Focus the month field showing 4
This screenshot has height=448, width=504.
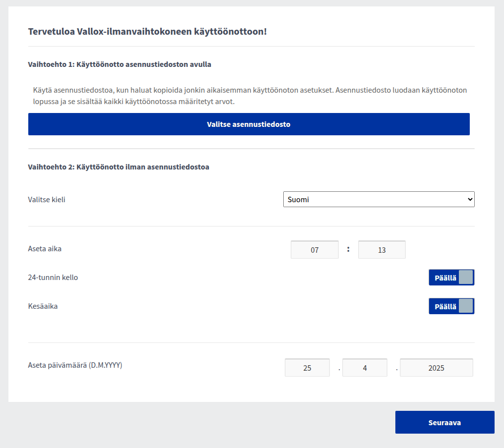pos(365,368)
